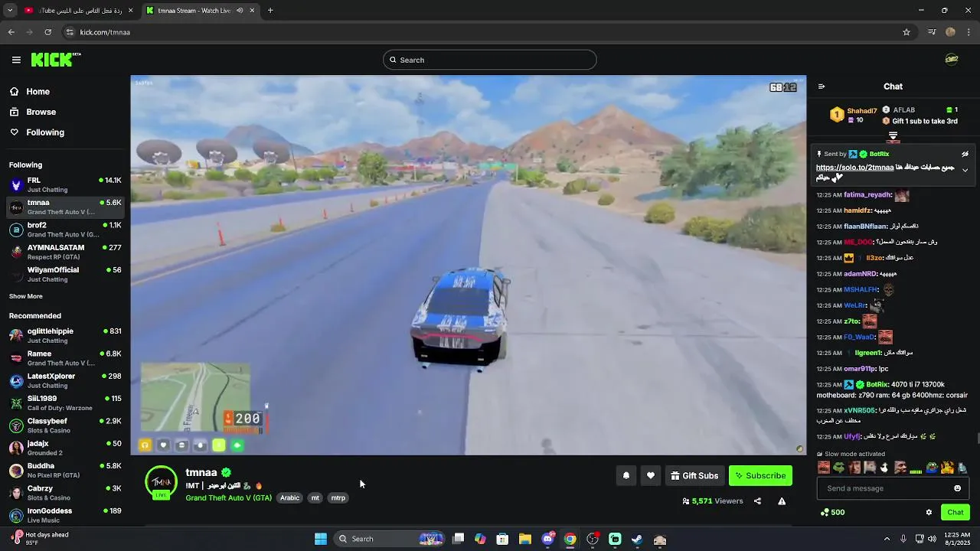Open the Kick hamburger menu
This screenshot has width=980, height=551.
[x=16, y=60]
